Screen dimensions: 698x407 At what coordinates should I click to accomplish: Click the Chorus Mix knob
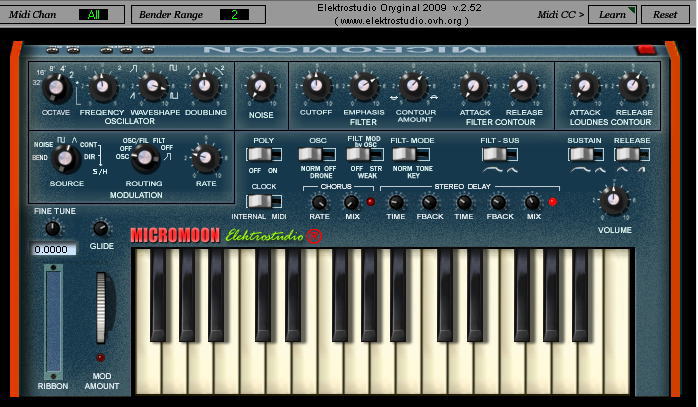352,203
